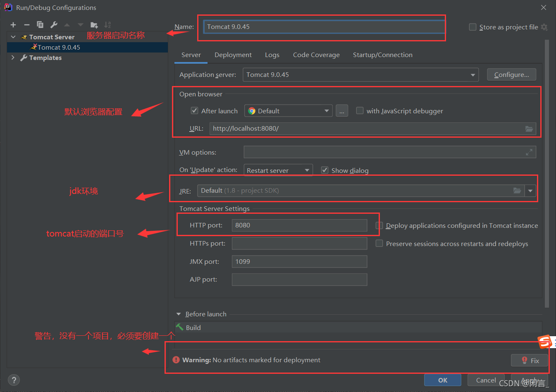
Task: Close the Run/Debug Configurations dialog
Action: click(x=544, y=7)
